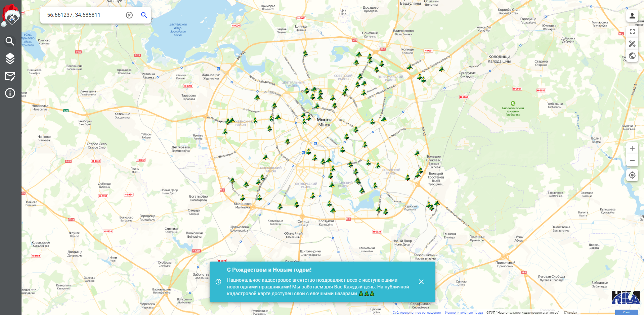This screenshot has height=315, width=644.
Task: Open the information panel in the sidebar
Action: (10, 93)
